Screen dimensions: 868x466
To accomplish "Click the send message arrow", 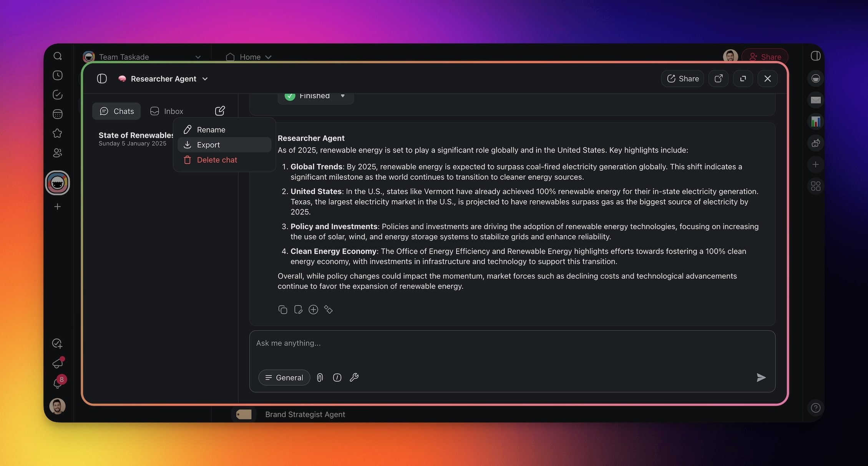I will point(761,378).
